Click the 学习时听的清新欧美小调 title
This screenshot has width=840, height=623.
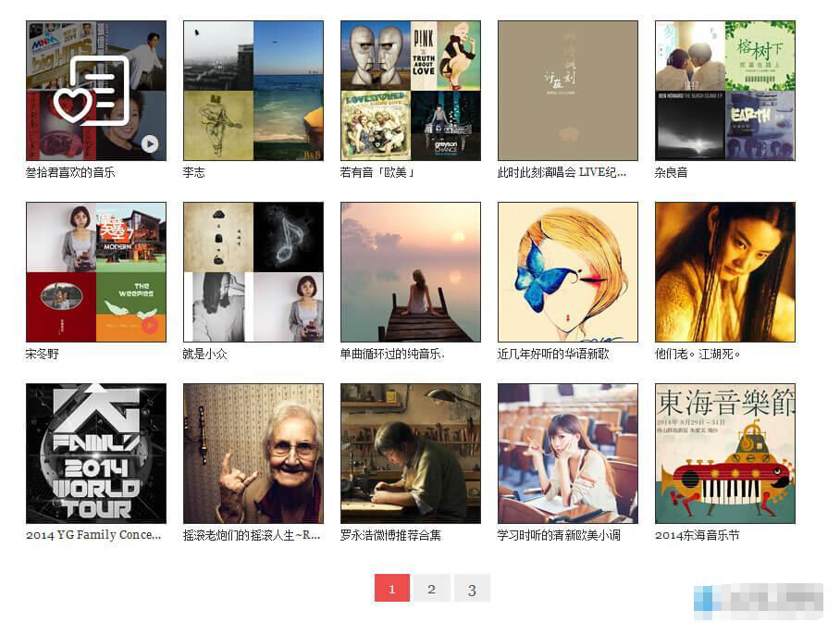tap(560, 535)
